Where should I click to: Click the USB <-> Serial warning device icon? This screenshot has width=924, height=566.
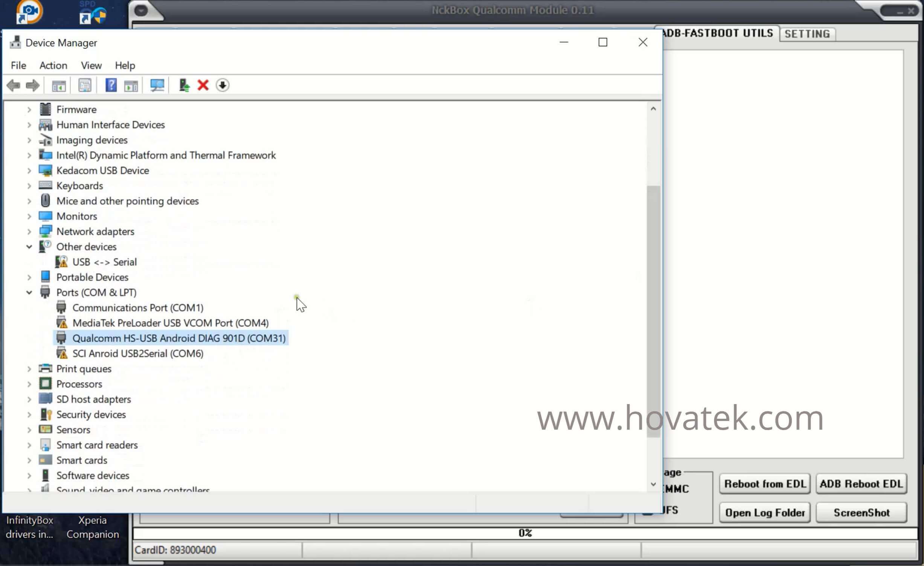61,261
